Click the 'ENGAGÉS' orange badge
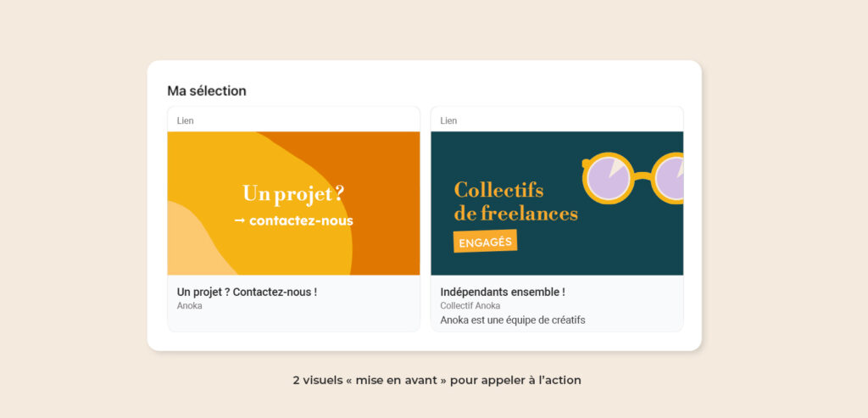Viewport: 868px width, 418px height. click(x=485, y=241)
